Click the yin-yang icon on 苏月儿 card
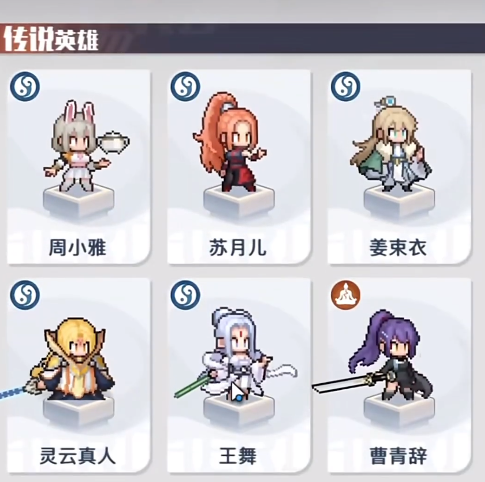Image resolution: width=485 pixels, height=482 pixels. tap(185, 87)
